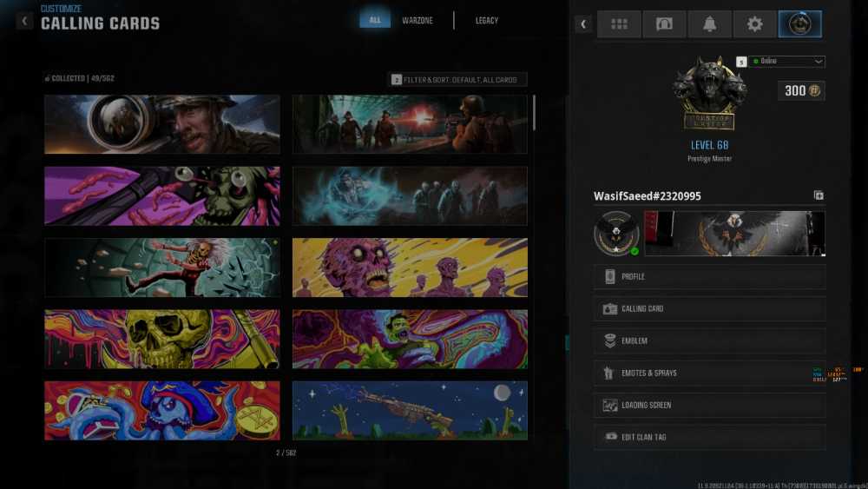868x489 pixels.
Task: Open Filter & Sort options
Action: (x=457, y=80)
